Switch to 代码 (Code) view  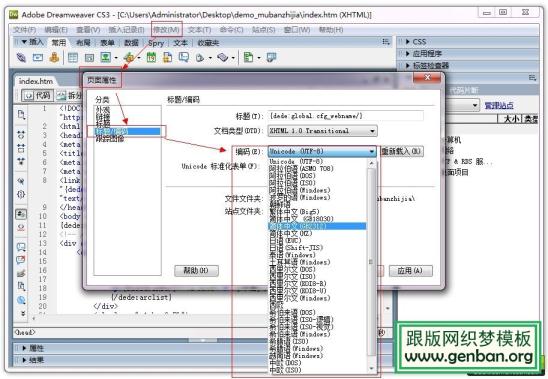point(38,95)
